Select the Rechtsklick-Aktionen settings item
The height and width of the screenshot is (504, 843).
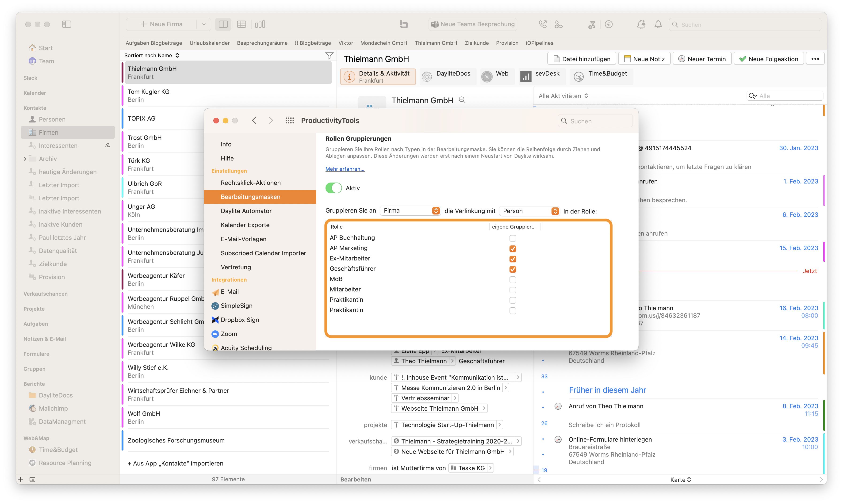pos(251,183)
